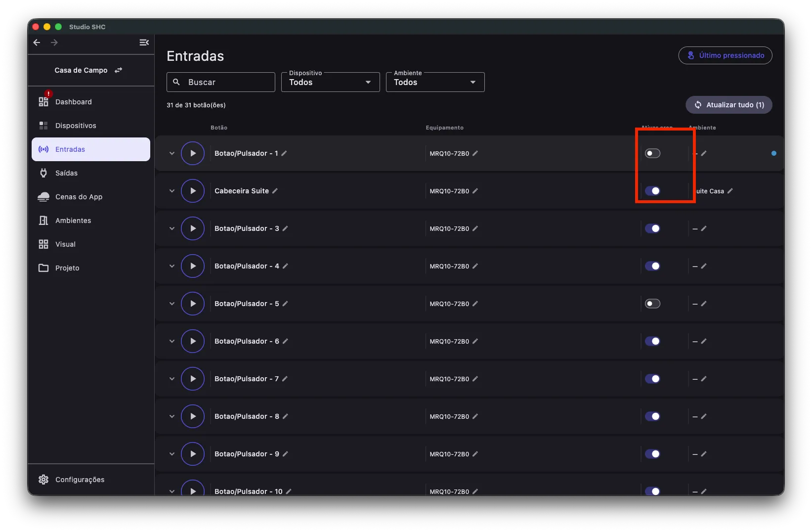This screenshot has height=532, width=812.
Task: Open the Dispositivo filter dropdown
Action: click(x=330, y=82)
